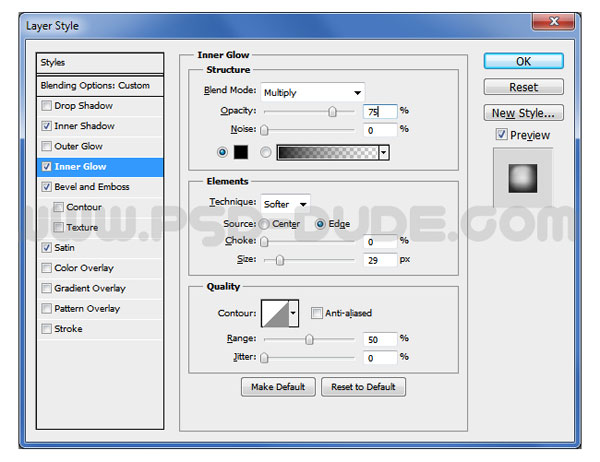The image size is (600, 462).
Task: Select the Bevel and Emboss style row
Action: pyautogui.click(x=100, y=187)
